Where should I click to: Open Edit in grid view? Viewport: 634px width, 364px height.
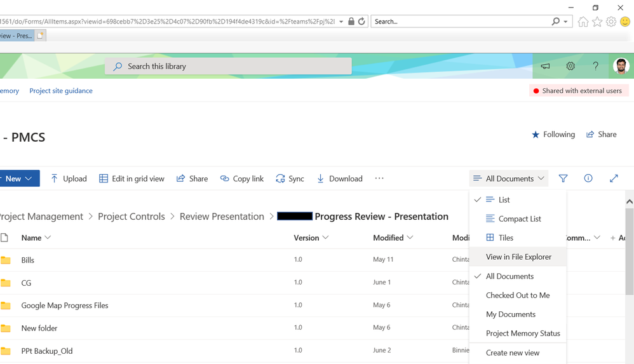coord(132,179)
